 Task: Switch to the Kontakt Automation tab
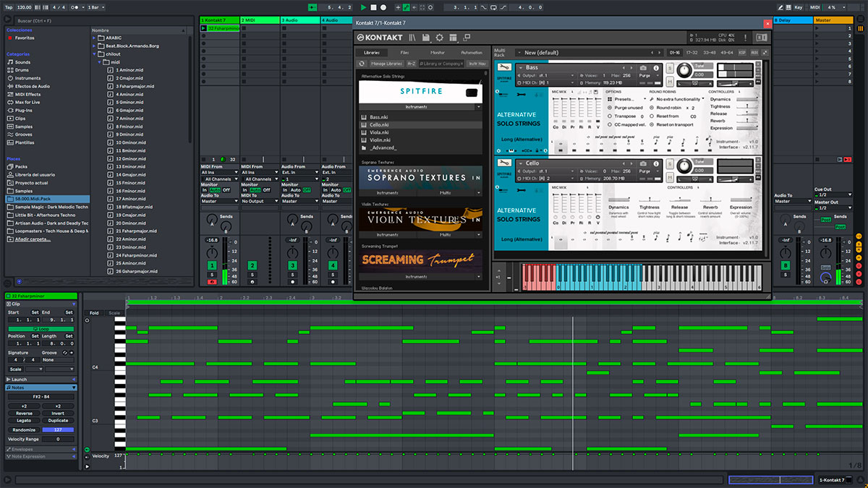click(x=472, y=53)
